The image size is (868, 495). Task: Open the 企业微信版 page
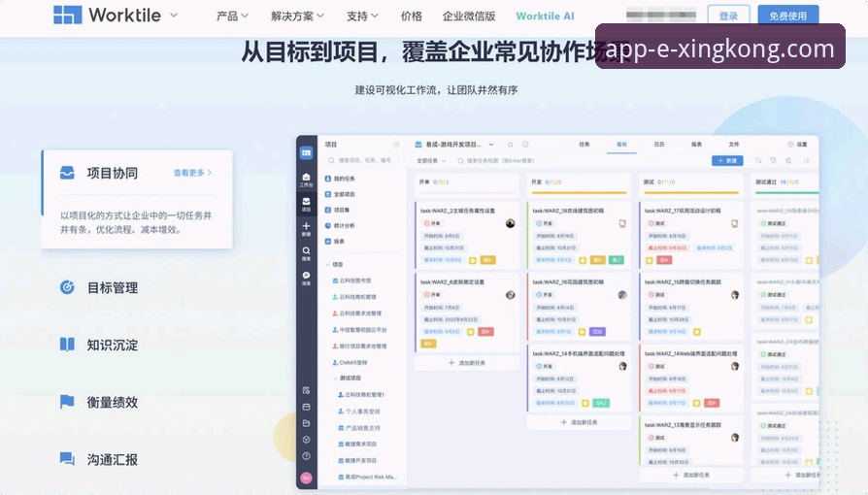point(469,16)
